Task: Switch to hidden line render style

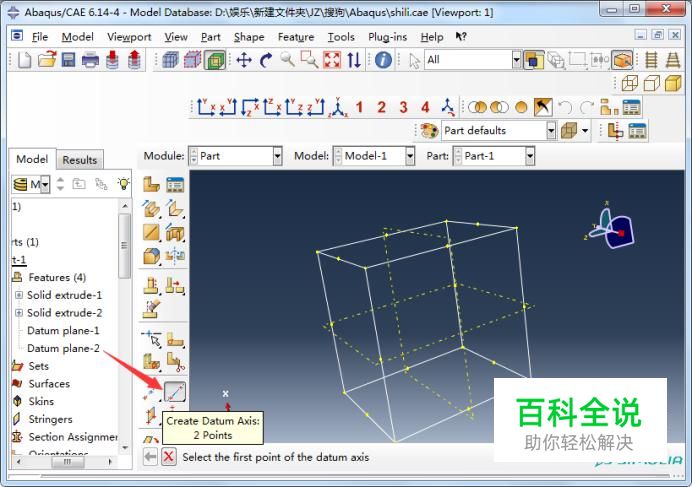Action: pyautogui.click(x=652, y=83)
